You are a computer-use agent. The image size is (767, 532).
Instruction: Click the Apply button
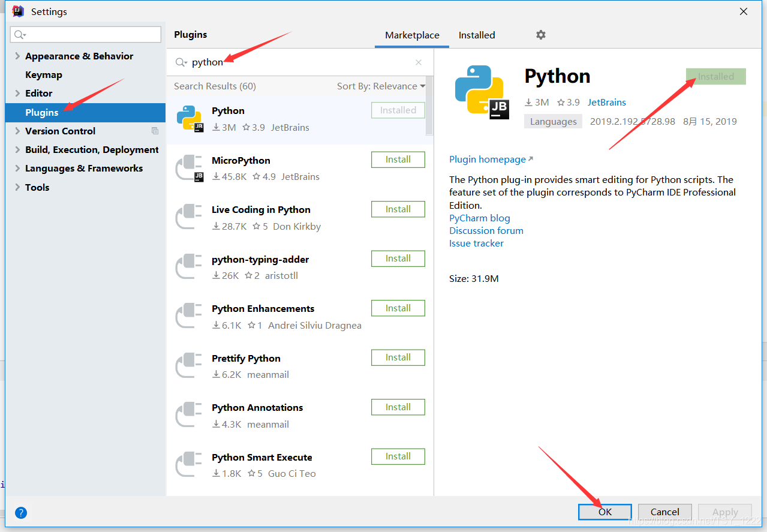pos(725,512)
